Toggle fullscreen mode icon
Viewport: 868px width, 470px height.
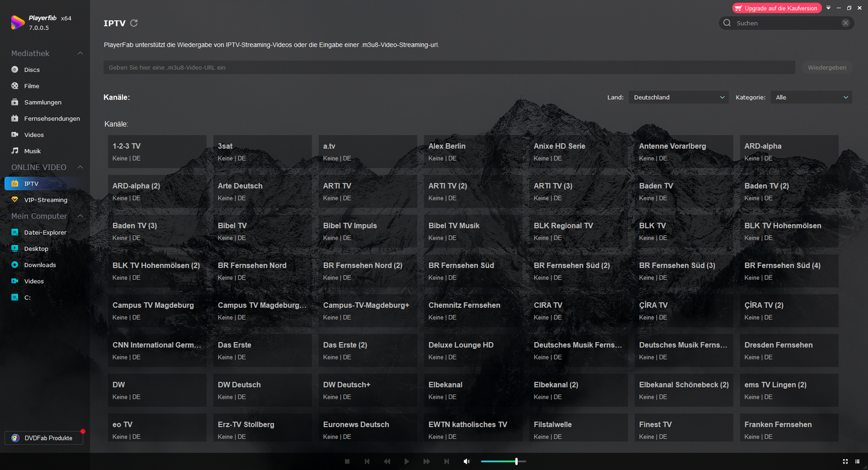pyautogui.click(x=845, y=461)
